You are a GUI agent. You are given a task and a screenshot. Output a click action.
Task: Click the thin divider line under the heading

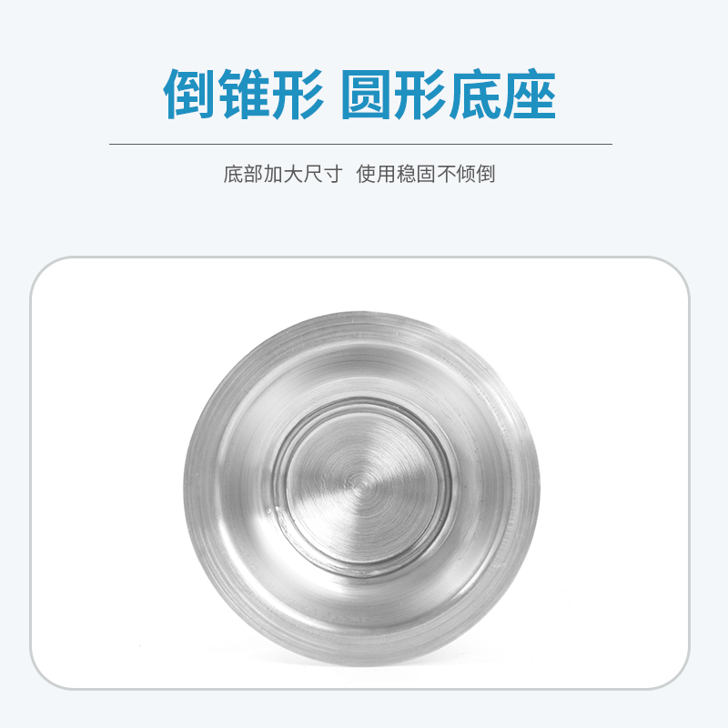[360, 145]
